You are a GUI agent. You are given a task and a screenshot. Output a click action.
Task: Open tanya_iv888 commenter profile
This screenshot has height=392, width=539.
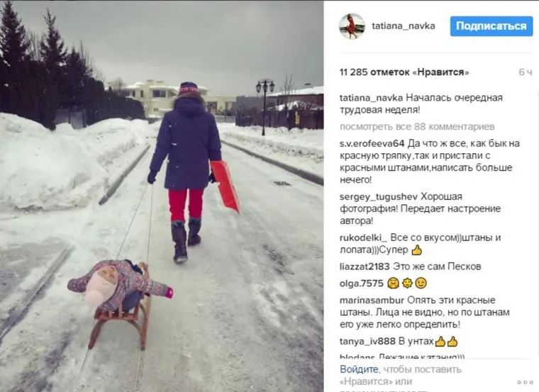click(x=367, y=341)
